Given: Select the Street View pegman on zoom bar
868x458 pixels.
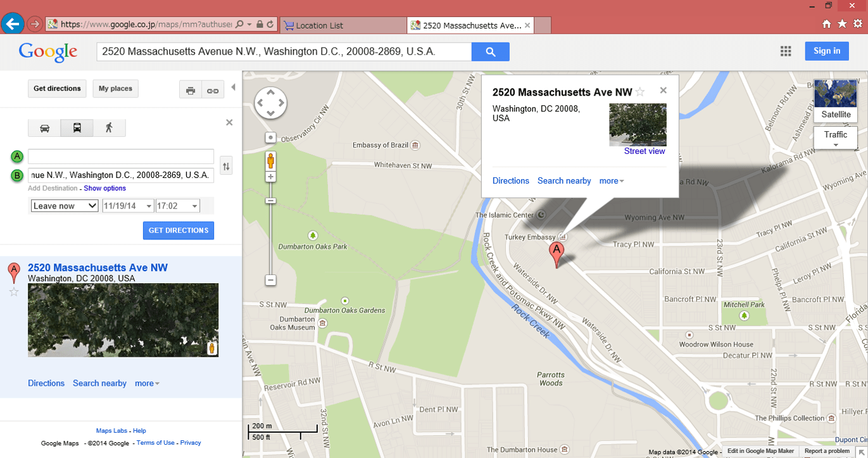Looking at the screenshot, I should tap(271, 161).
